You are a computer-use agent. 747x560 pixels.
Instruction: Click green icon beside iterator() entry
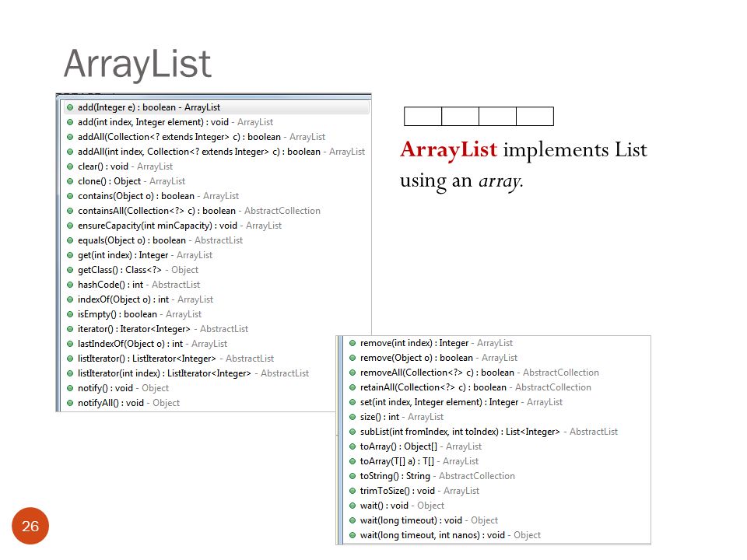(69, 329)
